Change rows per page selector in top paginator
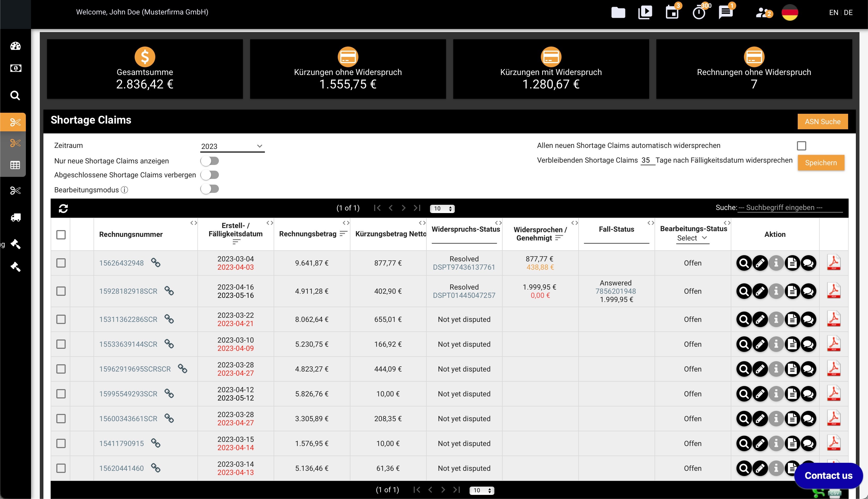The image size is (868, 499). tap(442, 209)
